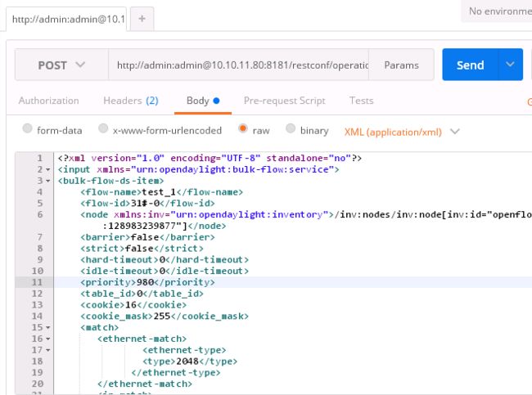Select the http://admin:admin@10.1 request tab
532x395 pixels.
(x=66, y=19)
